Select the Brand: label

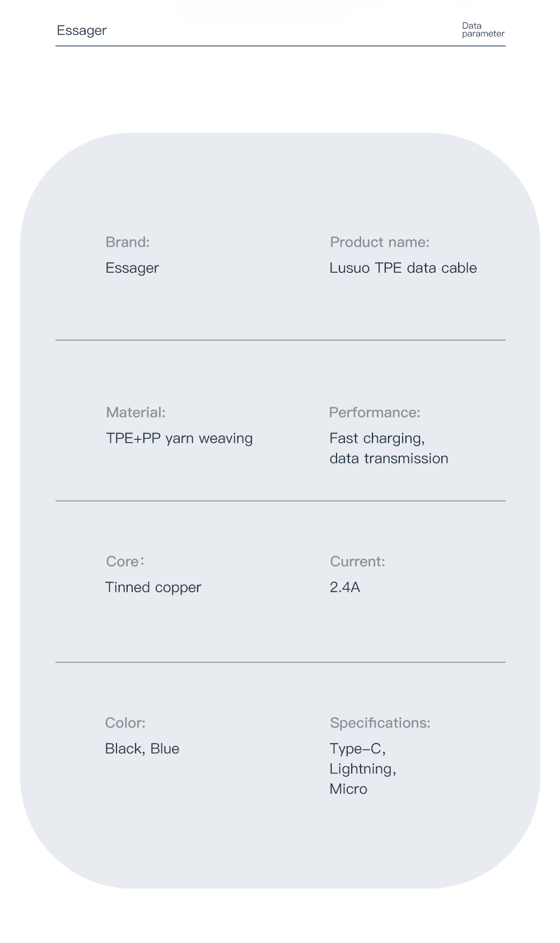coord(128,242)
